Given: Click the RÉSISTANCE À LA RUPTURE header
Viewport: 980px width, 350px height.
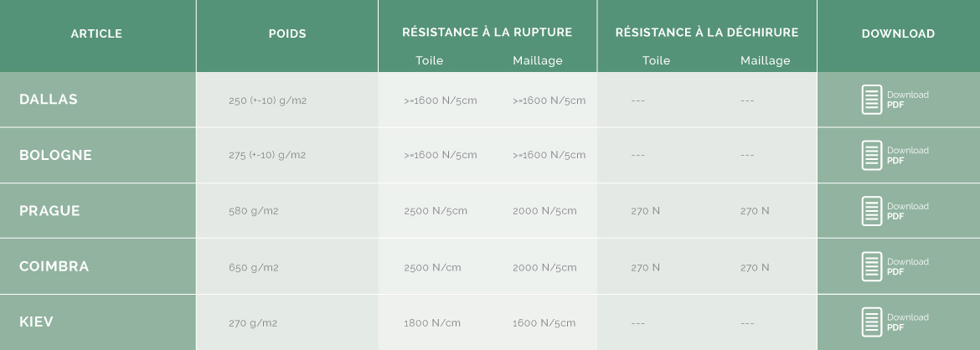Looking at the screenshot, I should coord(487,32).
